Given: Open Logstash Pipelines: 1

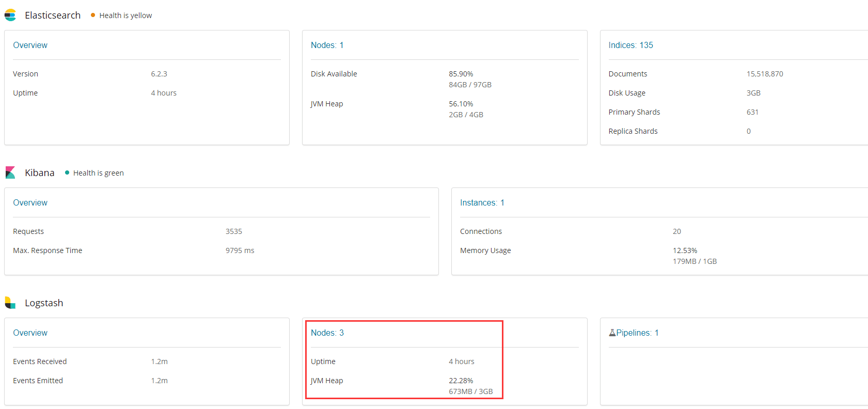Looking at the screenshot, I should pyautogui.click(x=637, y=333).
